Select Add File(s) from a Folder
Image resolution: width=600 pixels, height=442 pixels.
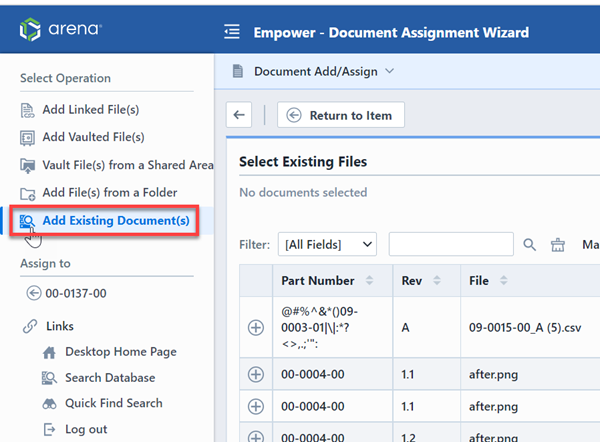click(x=110, y=192)
